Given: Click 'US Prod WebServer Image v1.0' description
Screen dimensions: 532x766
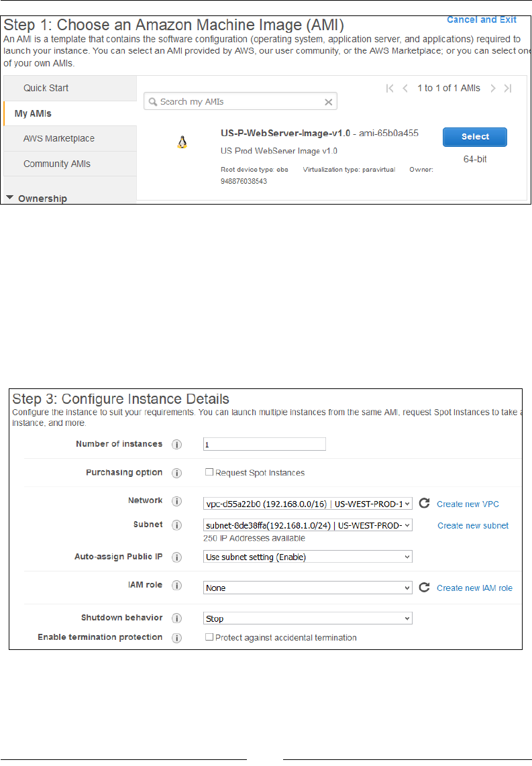Looking at the screenshot, I should click(x=279, y=151).
